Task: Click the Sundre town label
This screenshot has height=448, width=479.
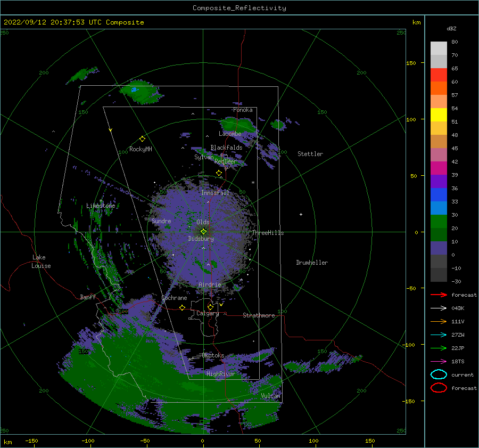Action: pos(161,221)
